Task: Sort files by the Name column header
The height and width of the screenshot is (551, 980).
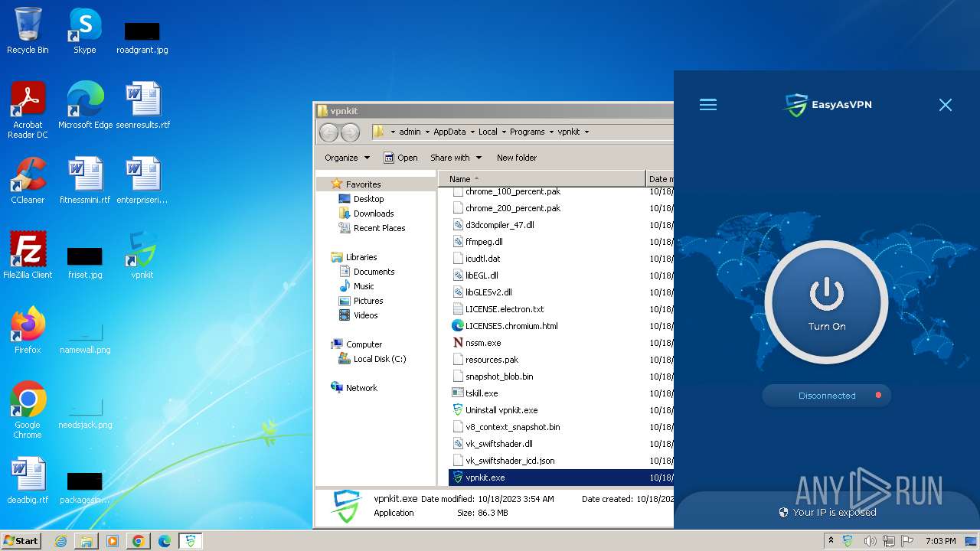Action: 542,179
